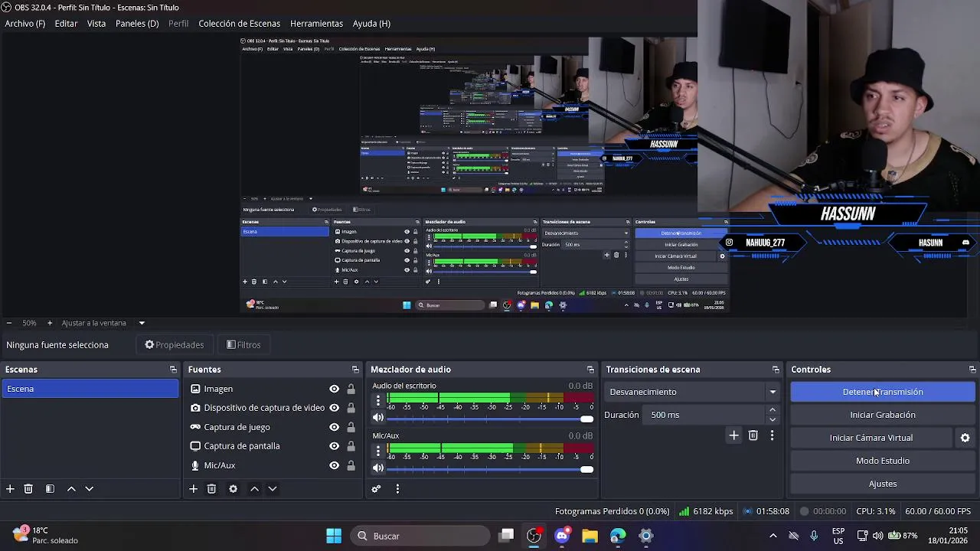Click Iniciar Cámara Virtual button
The height and width of the screenshot is (551, 980).
871,438
